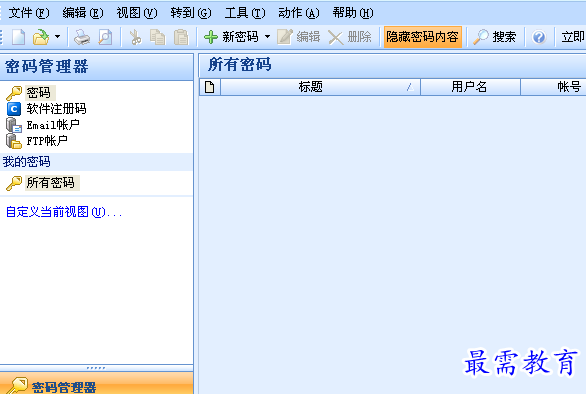Toggle 隐藏密码内容 button
Viewport: 586px width, 394px height.
(x=423, y=37)
